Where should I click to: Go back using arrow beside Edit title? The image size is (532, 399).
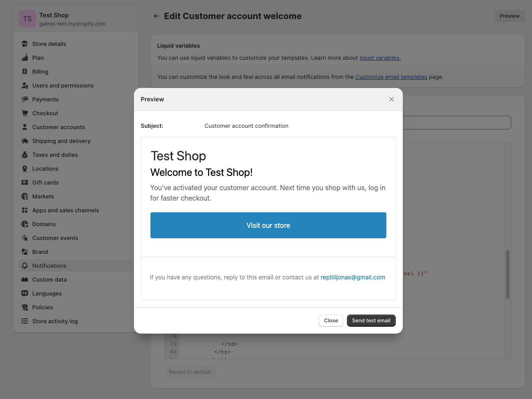(157, 16)
